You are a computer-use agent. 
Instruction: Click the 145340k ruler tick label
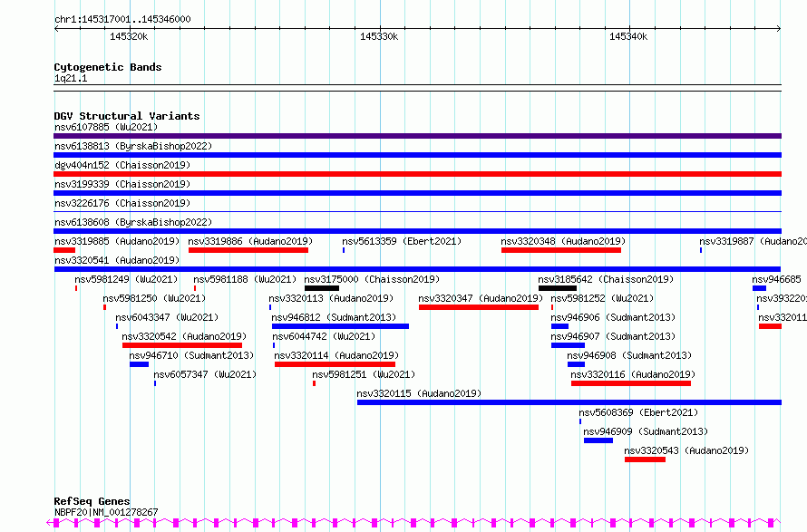[628, 36]
